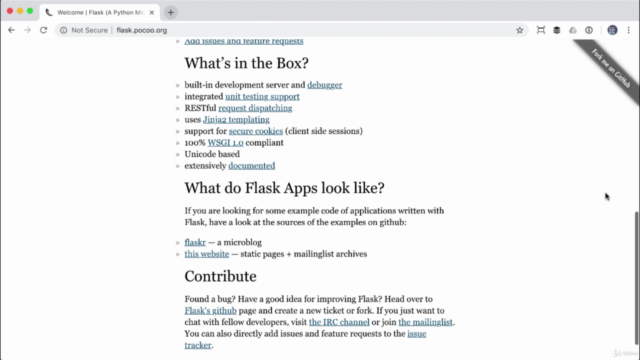Click the secure cookies link
The width and height of the screenshot is (640, 360).
pos(256,131)
